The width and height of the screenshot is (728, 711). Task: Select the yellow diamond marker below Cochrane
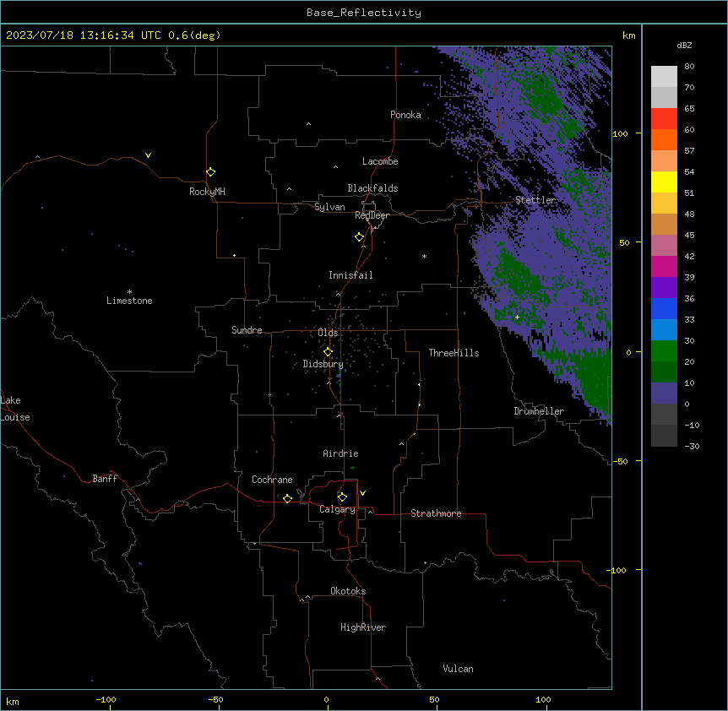[x=287, y=498]
